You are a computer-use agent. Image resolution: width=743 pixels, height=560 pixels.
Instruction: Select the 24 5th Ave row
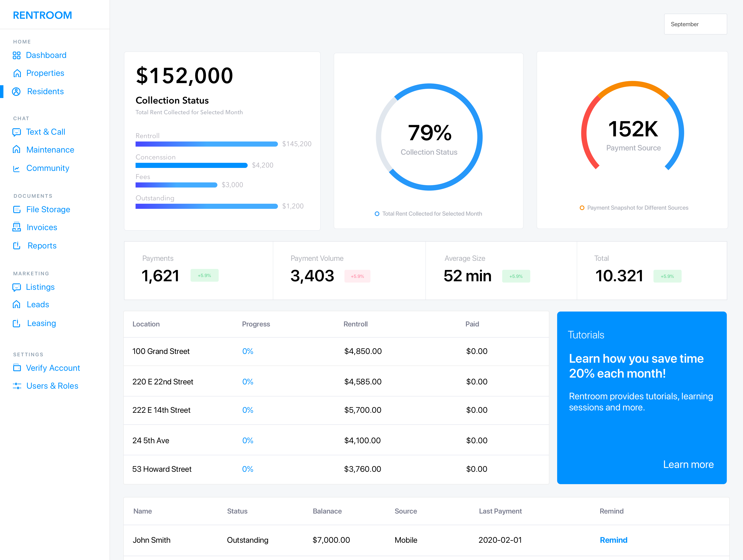(336, 440)
